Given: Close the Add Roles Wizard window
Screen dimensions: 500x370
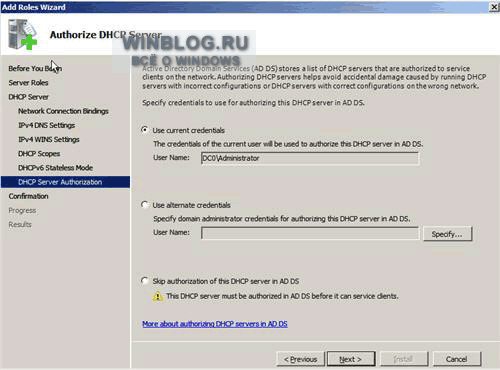Looking at the screenshot, I should click(x=494, y=7).
